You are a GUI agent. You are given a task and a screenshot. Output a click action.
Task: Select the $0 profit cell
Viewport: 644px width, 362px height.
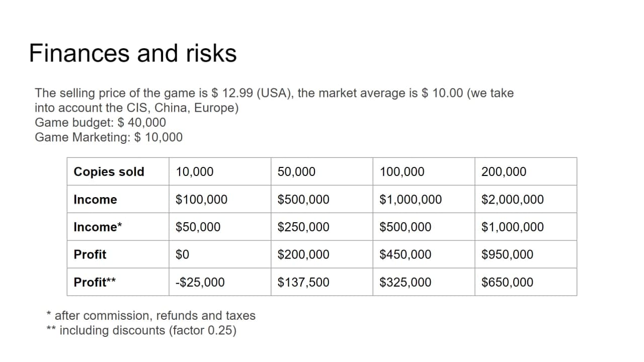220,254
